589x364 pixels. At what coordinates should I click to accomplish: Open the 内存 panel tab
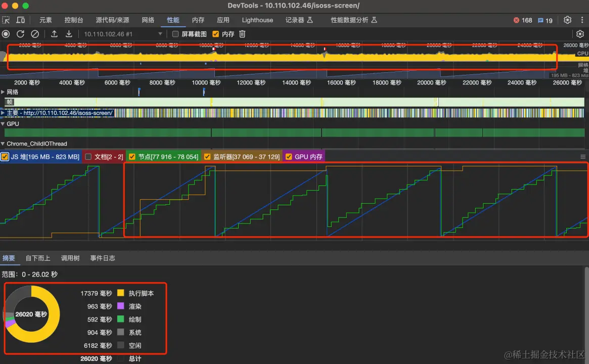click(198, 20)
